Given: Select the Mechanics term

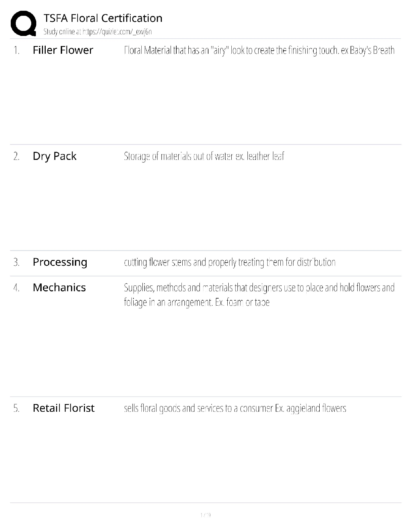Looking at the screenshot, I should (59, 287).
